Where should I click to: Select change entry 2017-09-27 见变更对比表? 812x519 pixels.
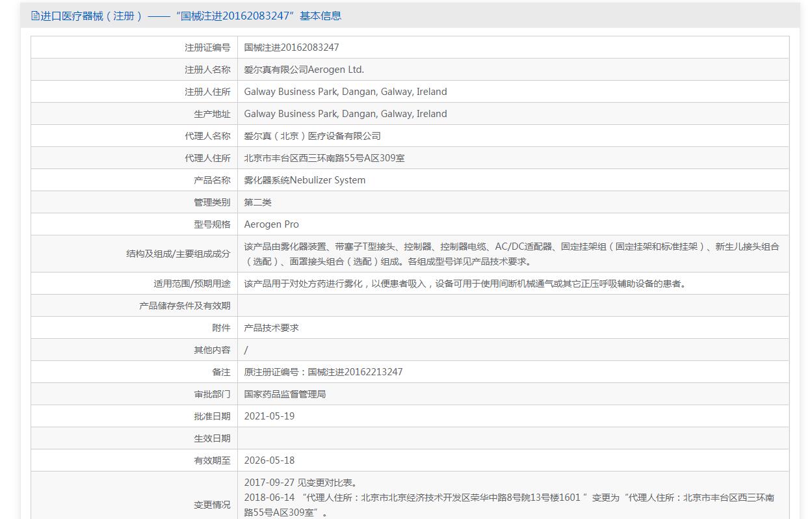[300, 483]
